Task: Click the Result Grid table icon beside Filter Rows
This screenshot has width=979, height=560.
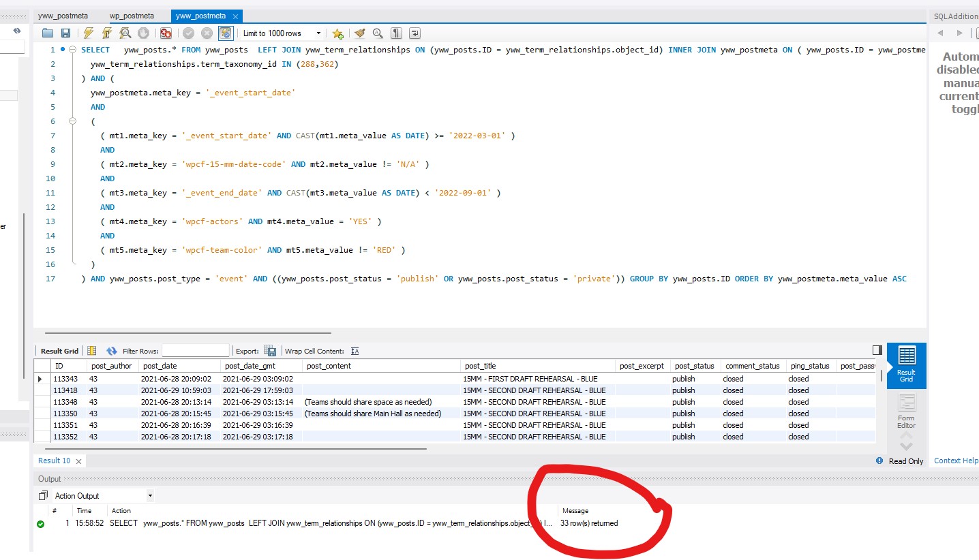Action: (92, 351)
